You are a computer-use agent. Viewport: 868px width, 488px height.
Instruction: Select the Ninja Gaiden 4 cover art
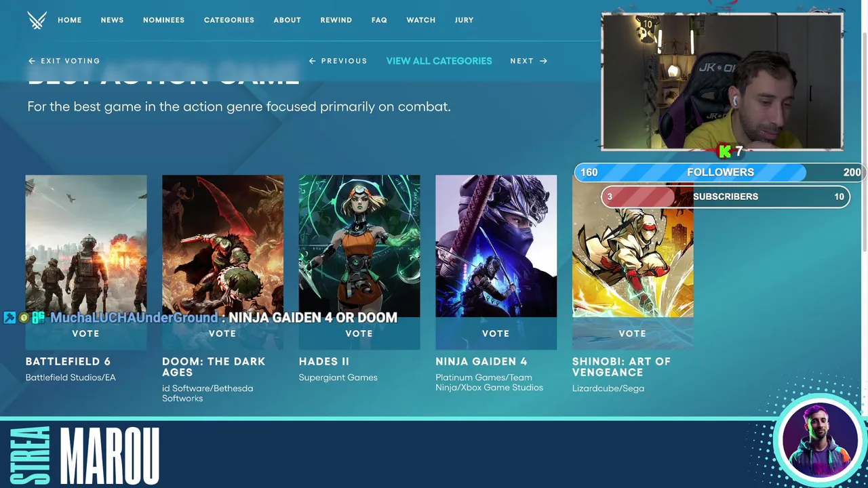tap(496, 245)
